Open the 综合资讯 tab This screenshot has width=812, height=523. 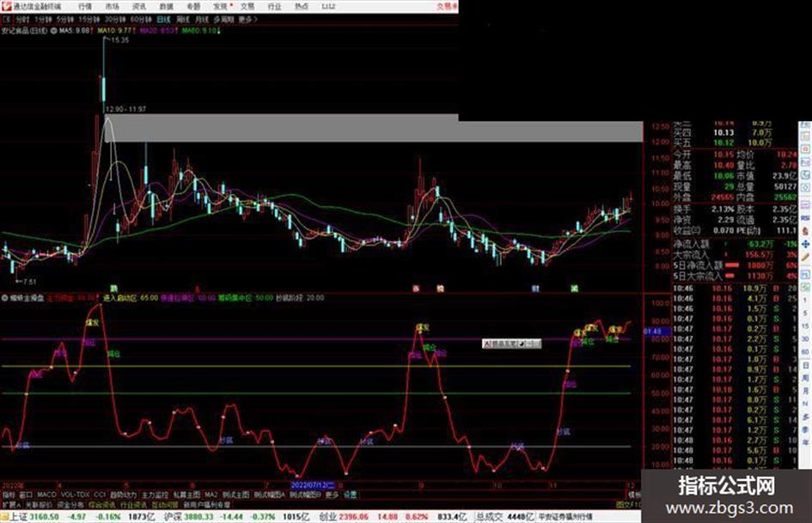[x=102, y=504]
